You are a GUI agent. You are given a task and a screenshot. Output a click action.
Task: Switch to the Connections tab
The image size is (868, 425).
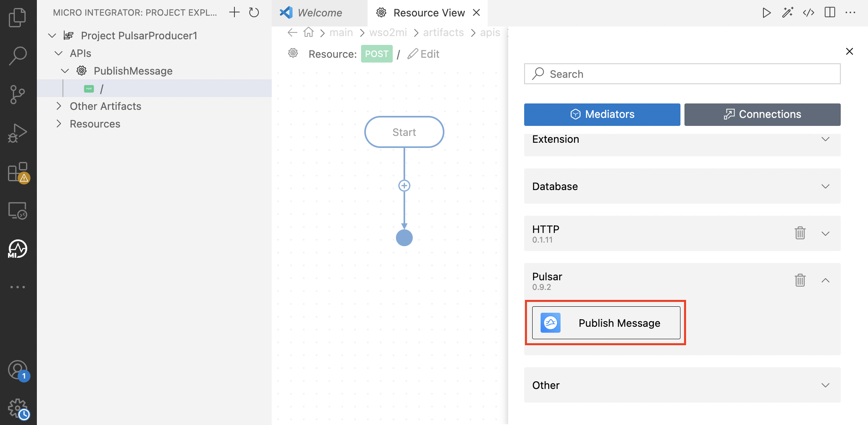click(x=762, y=115)
